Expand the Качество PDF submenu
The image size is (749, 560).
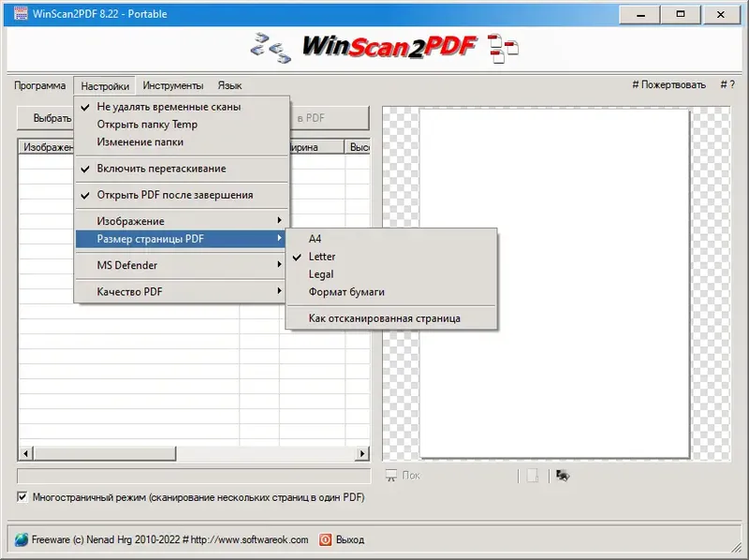(182, 291)
